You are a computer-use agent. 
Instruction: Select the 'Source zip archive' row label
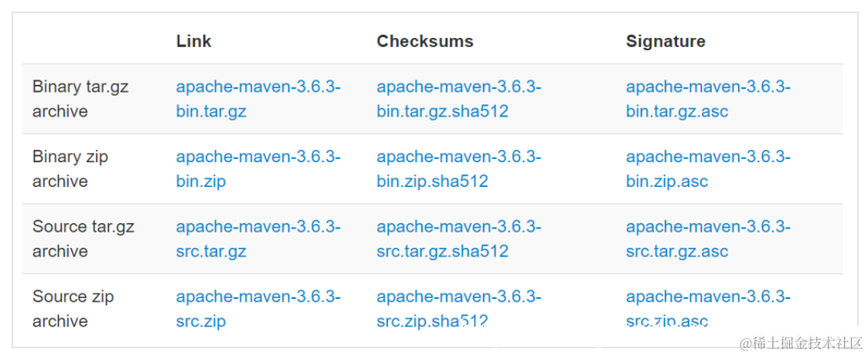click(x=73, y=309)
